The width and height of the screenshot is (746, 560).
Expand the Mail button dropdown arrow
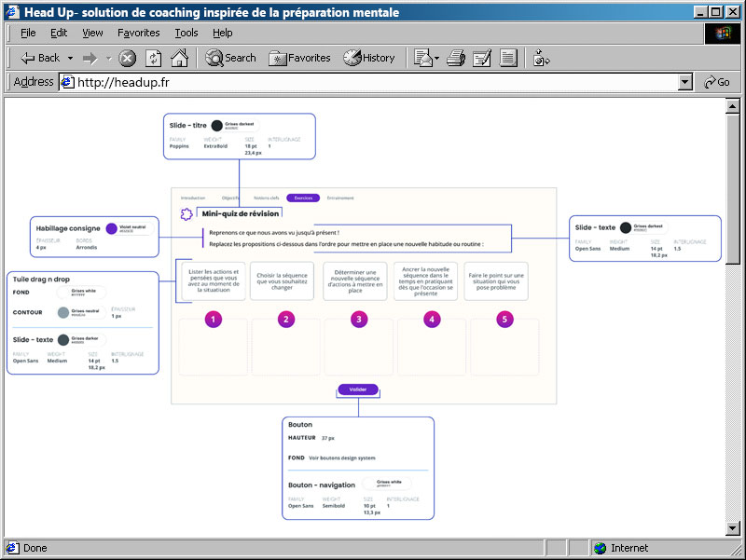coord(436,58)
